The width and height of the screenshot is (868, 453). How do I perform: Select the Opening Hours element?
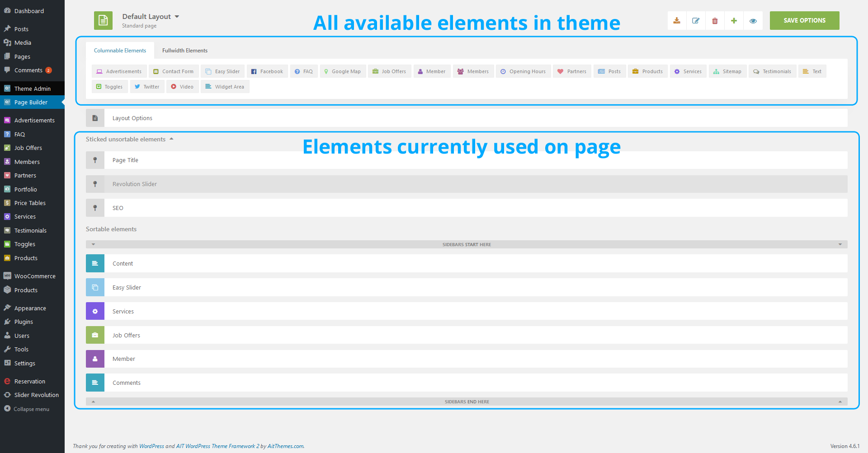coord(523,71)
